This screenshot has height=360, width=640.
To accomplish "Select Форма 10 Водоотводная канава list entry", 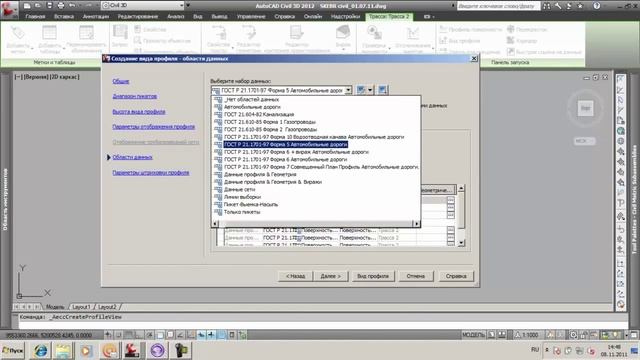I will click(313, 137).
